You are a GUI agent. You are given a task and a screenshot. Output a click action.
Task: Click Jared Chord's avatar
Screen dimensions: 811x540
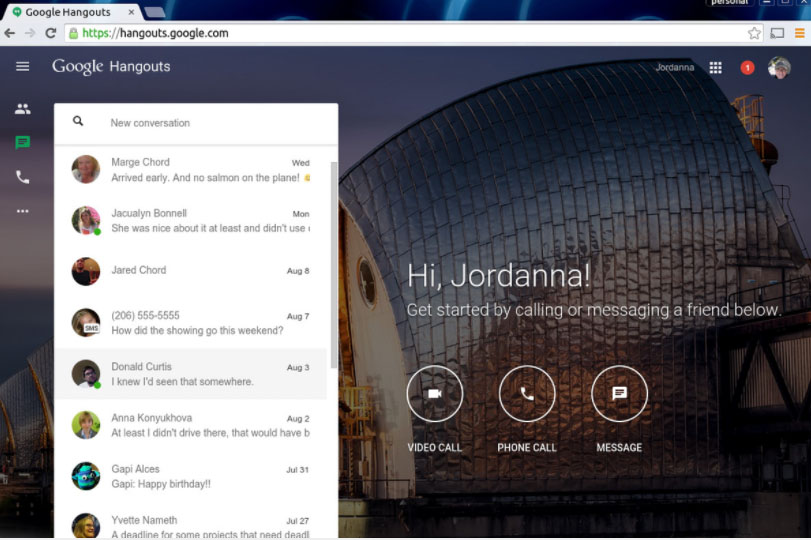tap(86, 271)
